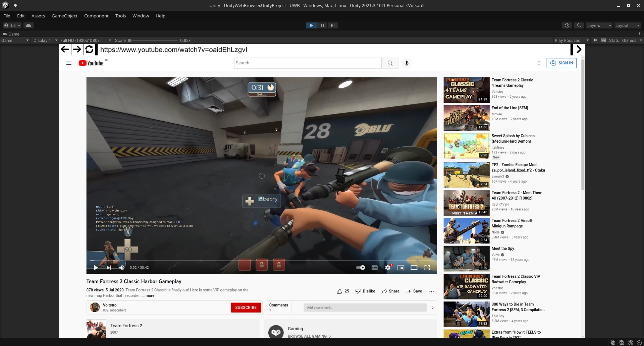Screen dimensions: 644x346
Task: Click Unity editor Play button
Action: pos(311,25)
